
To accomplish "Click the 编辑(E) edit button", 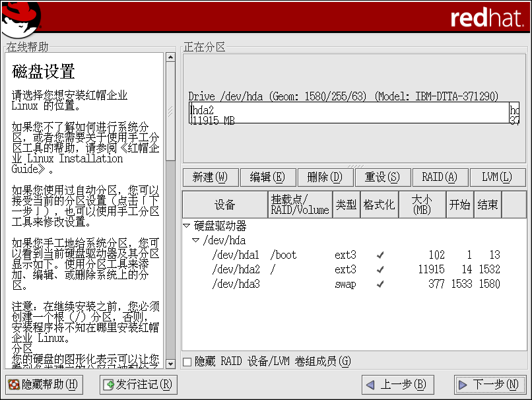I will [268, 178].
